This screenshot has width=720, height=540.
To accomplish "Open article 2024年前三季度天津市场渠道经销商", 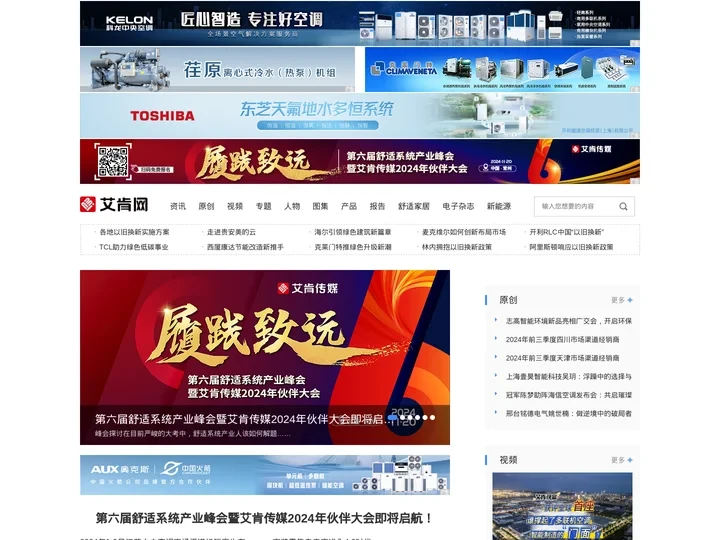I will pyautogui.click(x=562, y=358).
